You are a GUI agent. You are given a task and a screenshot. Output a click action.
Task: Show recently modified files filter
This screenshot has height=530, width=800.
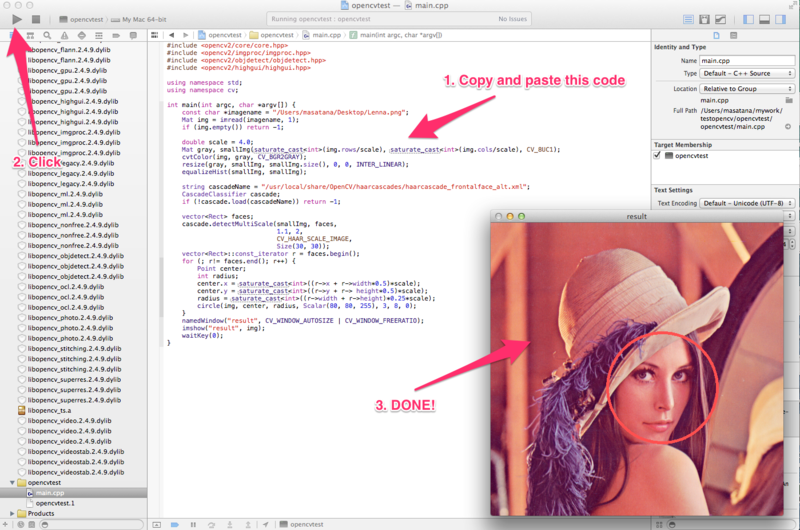tap(20, 524)
